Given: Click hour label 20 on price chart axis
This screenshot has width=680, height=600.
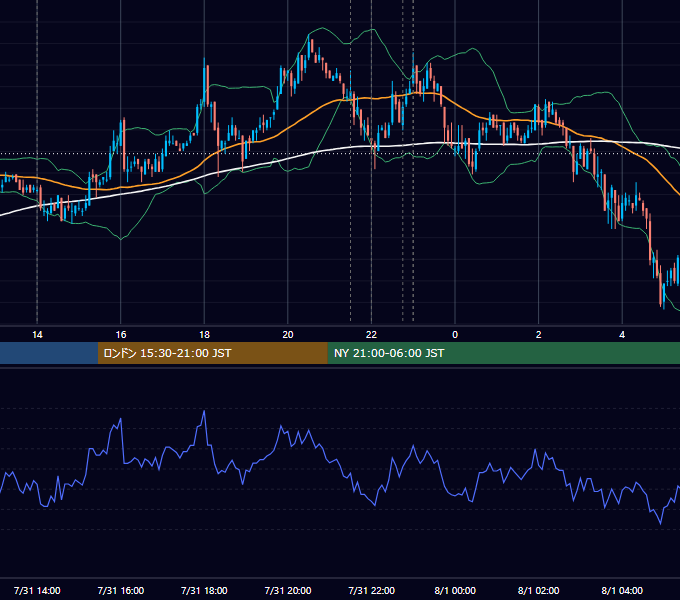Looking at the screenshot, I should pyautogui.click(x=288, y=335).
